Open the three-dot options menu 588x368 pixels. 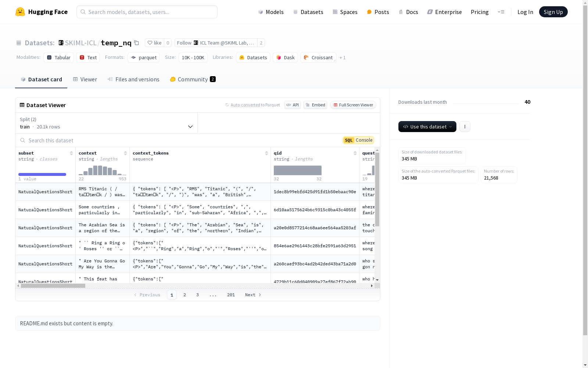pyautogui.click(x=465, y=127)
